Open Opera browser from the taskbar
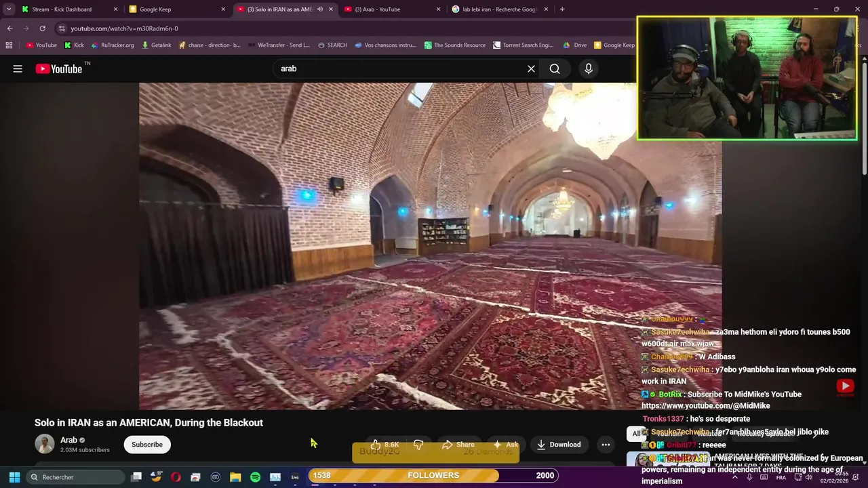 click(x=176, y=477)
